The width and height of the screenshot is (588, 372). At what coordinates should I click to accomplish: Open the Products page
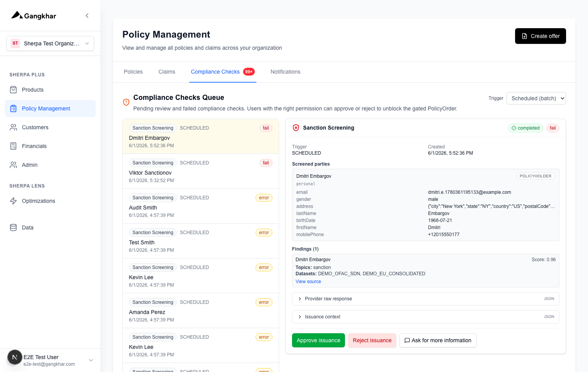tap(50, 90)
